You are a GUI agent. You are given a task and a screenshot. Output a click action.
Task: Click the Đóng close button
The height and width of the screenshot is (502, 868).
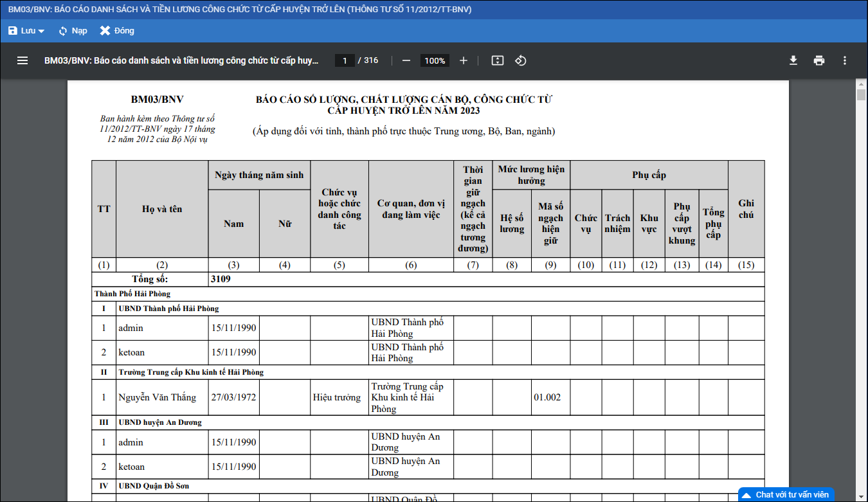pos(117,31)
